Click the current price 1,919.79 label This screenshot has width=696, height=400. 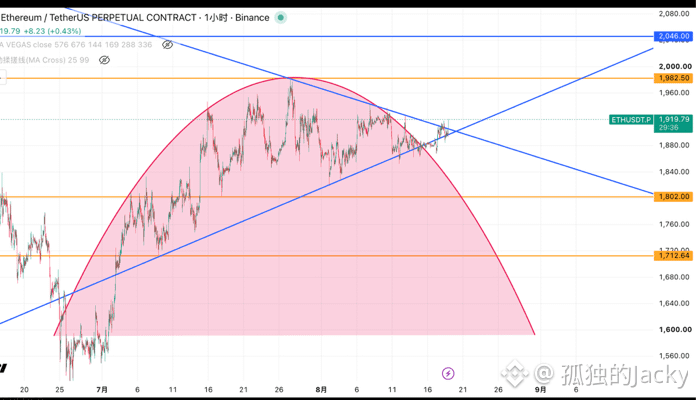click(x=673, y=123)
